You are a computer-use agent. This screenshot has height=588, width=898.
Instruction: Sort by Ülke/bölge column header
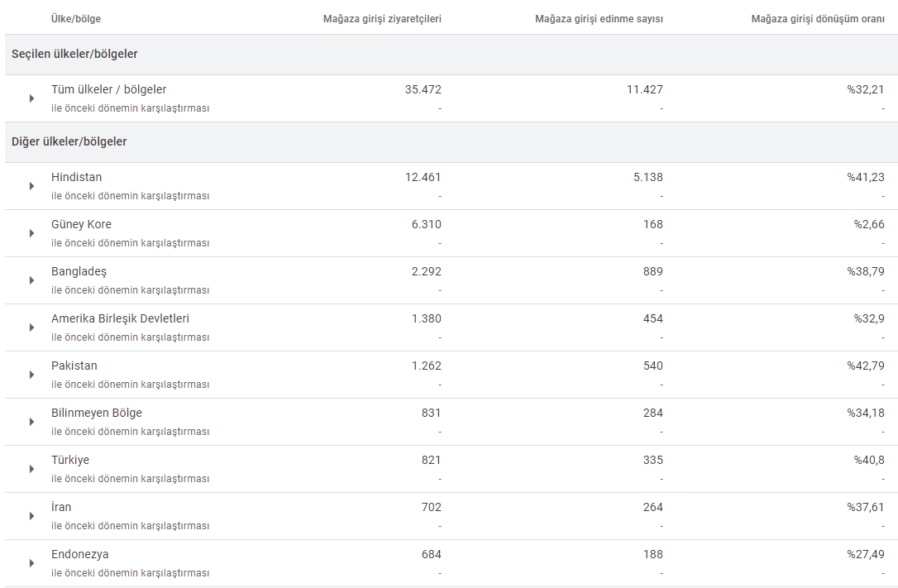[75, 19]
